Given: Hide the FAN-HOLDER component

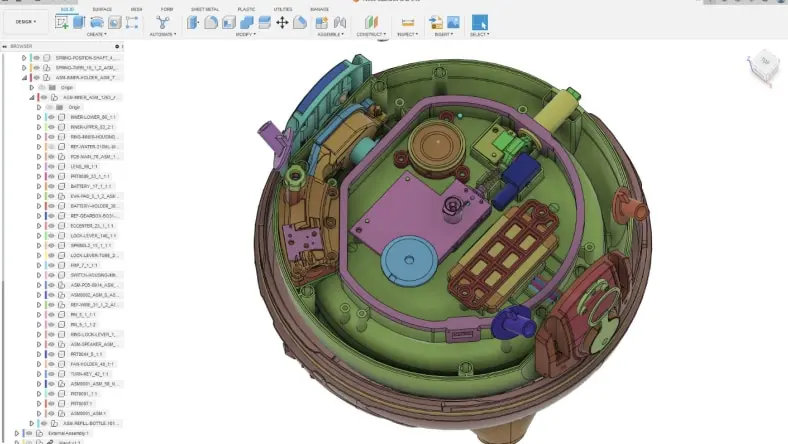Looking at the screenshot, I should pyautogui.click(x=51, y=364).
